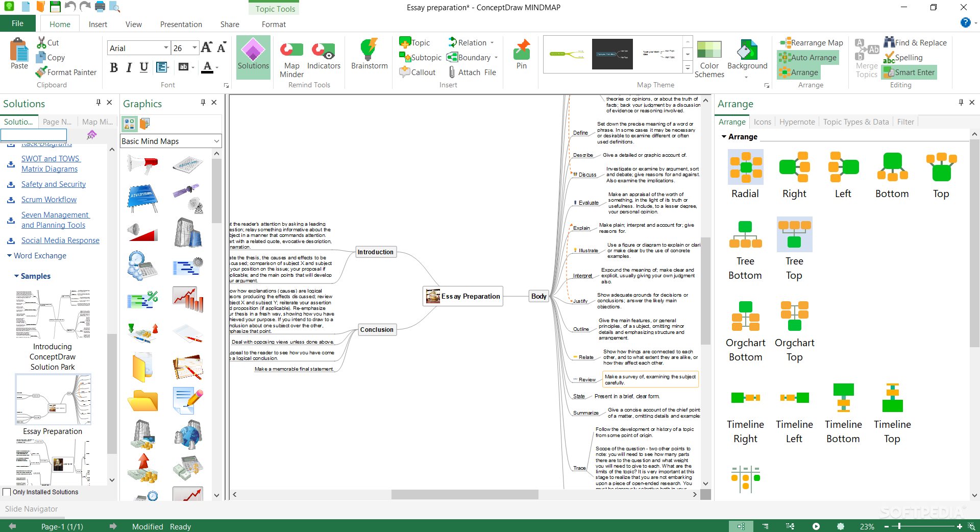
Task: Open the font name dropdown
Action: click(166, 48)
